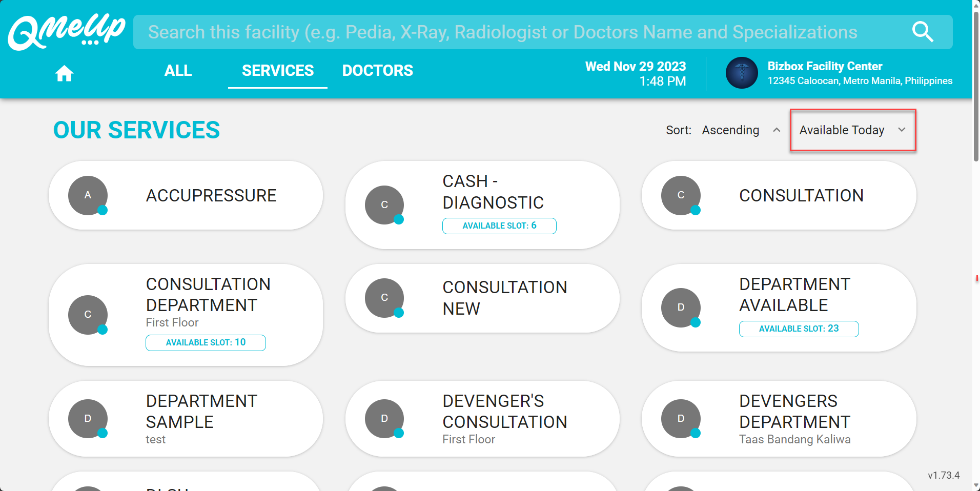Click the DEPARTMENT AVAILABLE avatar icon

(x=681, y=308)
